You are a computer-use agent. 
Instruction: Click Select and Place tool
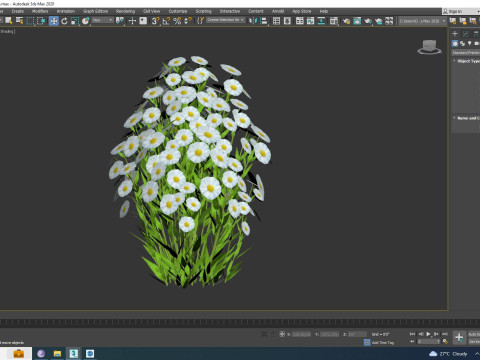(x=86, y=21)
